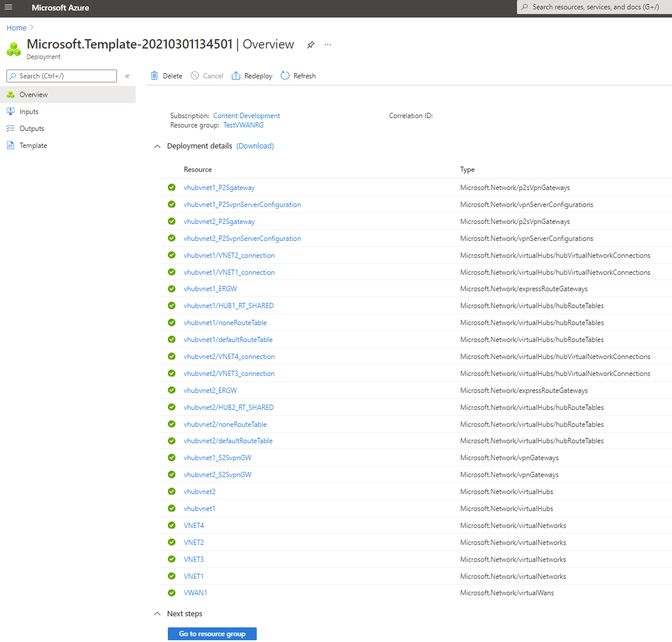This screenshot has width=672, height=642.
Task: Refresh the deployment details
Action: [298, 75]
